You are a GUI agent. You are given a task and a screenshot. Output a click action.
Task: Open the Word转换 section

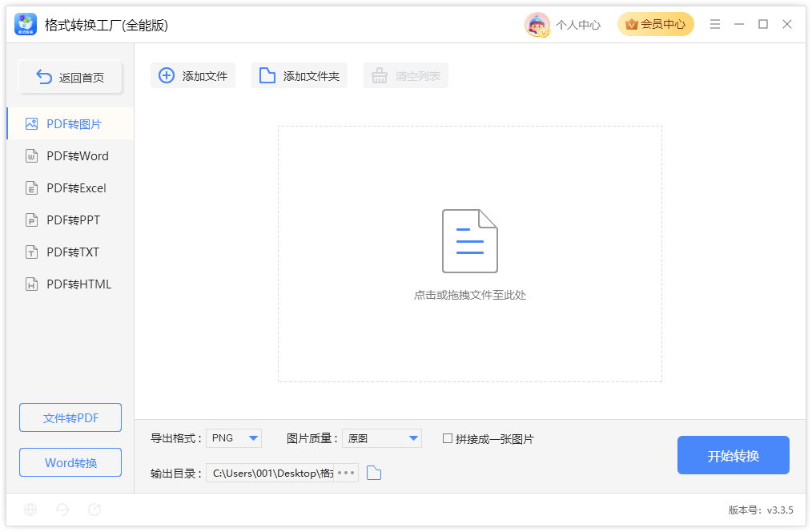(70, 462)
